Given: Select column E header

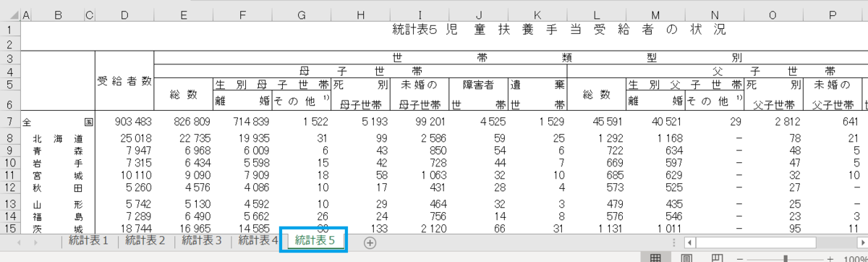Looking at the screenshot, I should 184,14.
